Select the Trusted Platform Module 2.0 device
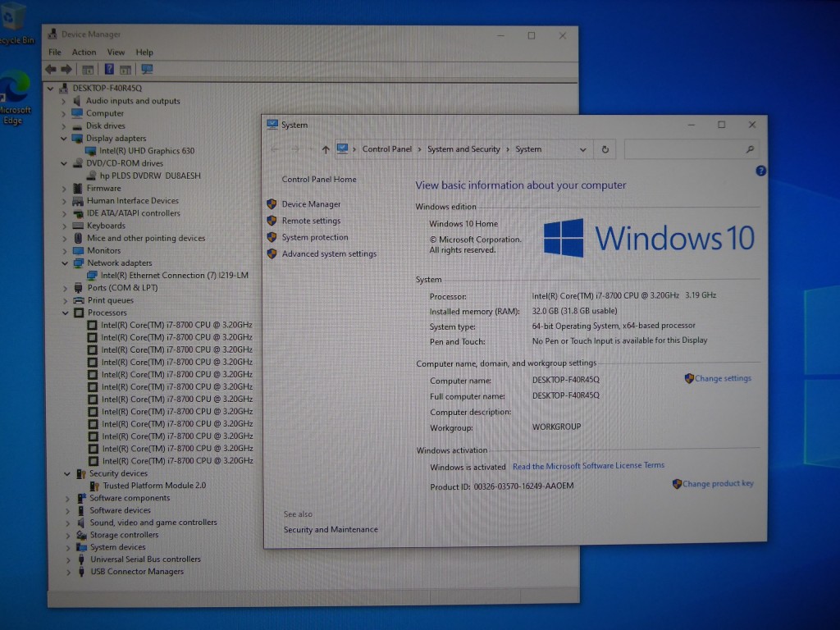This screenshot has width=840, height=630. click(154, 486)
